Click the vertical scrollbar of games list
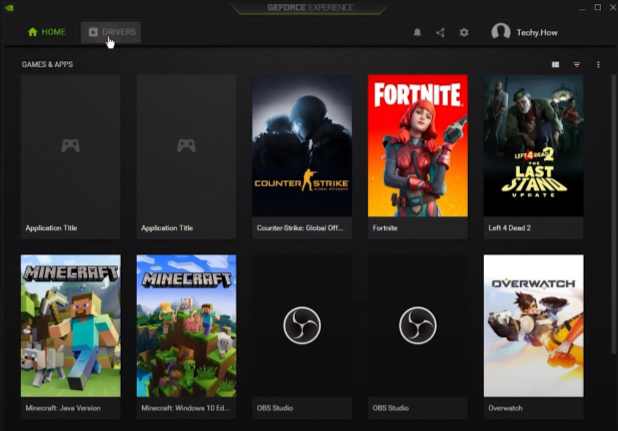The width and height of the screenshot is (618, 431). pos(613,215)
